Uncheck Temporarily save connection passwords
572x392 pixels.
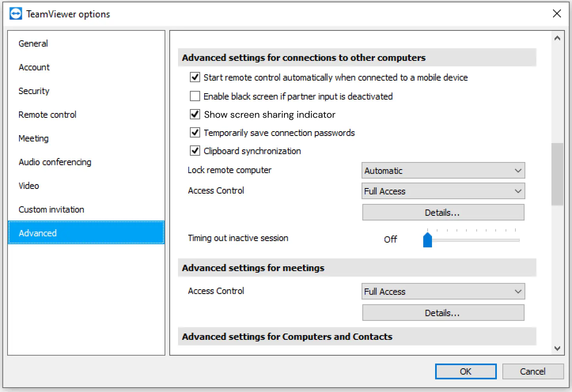pos(195,132)
